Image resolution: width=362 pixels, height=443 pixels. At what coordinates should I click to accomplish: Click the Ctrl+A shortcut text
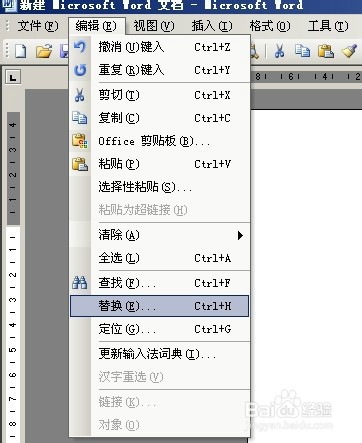click(213, 258)
